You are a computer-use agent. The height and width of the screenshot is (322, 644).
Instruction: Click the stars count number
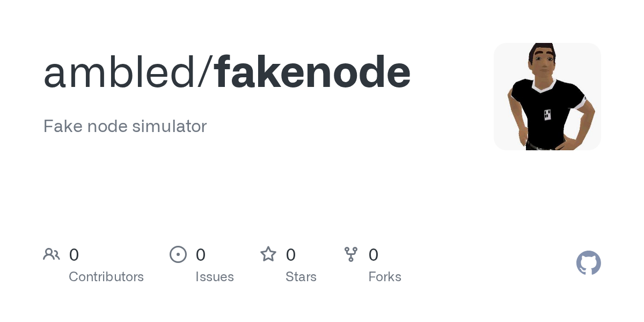(291, 255)
